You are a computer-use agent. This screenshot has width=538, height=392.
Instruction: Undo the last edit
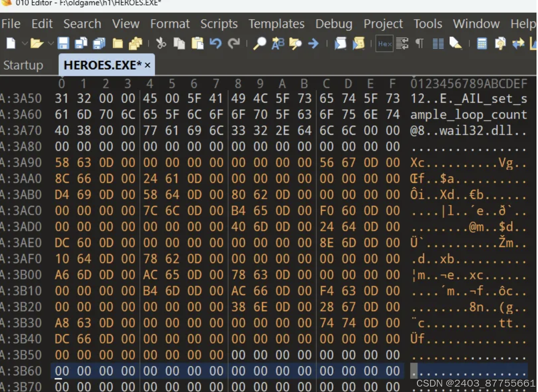[x=216, y=44]
